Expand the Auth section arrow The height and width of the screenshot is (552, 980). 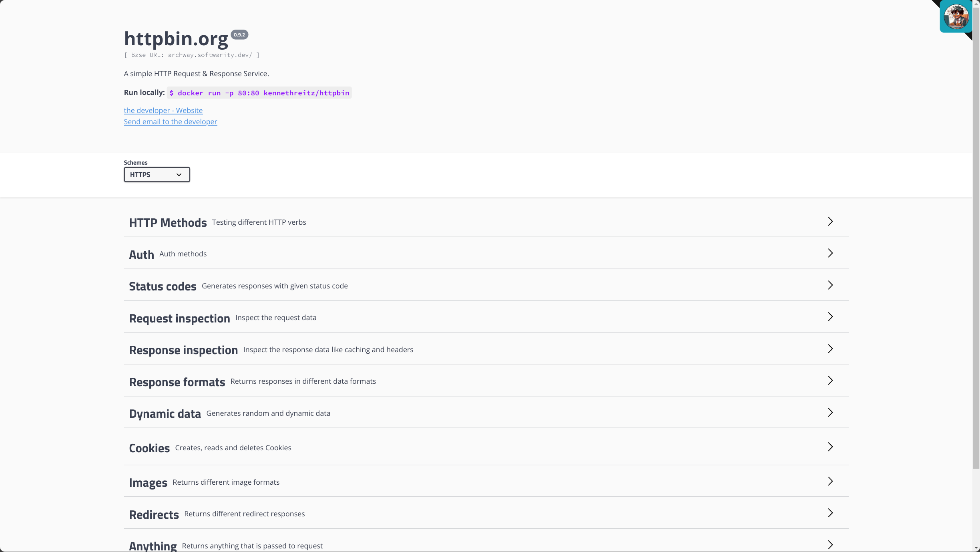pyautogui.click(x=830, y=253)
